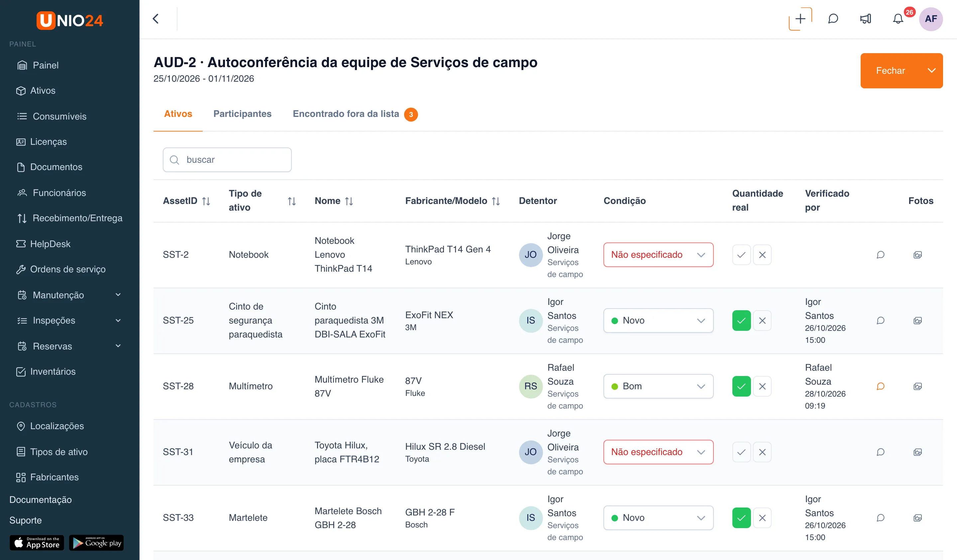957x560 pixels.
Task: Open comment icon for SST-31 row
Action: pos(880,452)
